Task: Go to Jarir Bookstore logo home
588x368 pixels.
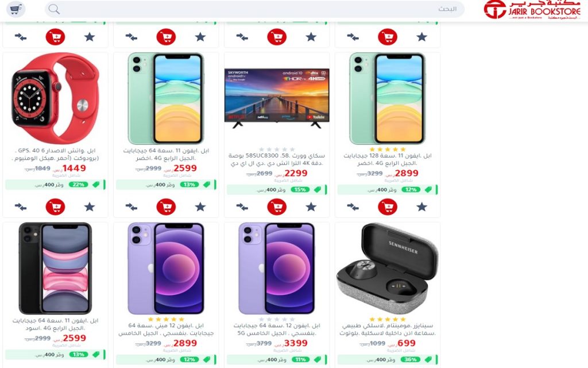Action: tap(532, 10)
